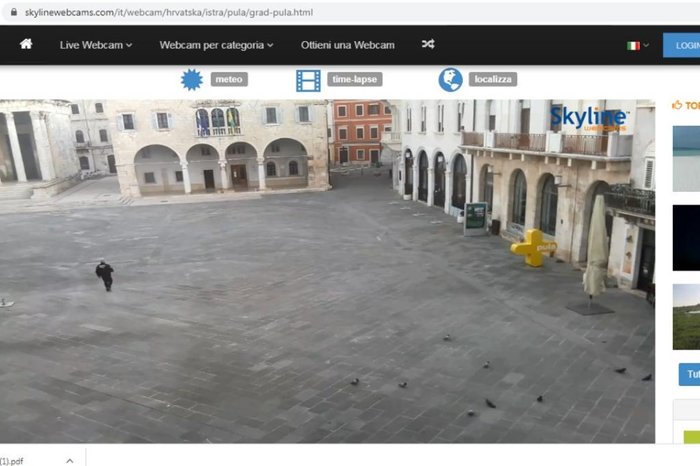Click the LOGIN button
This screenshot has width=700, height=466.
pyautogui.click(x=682, y=46)
